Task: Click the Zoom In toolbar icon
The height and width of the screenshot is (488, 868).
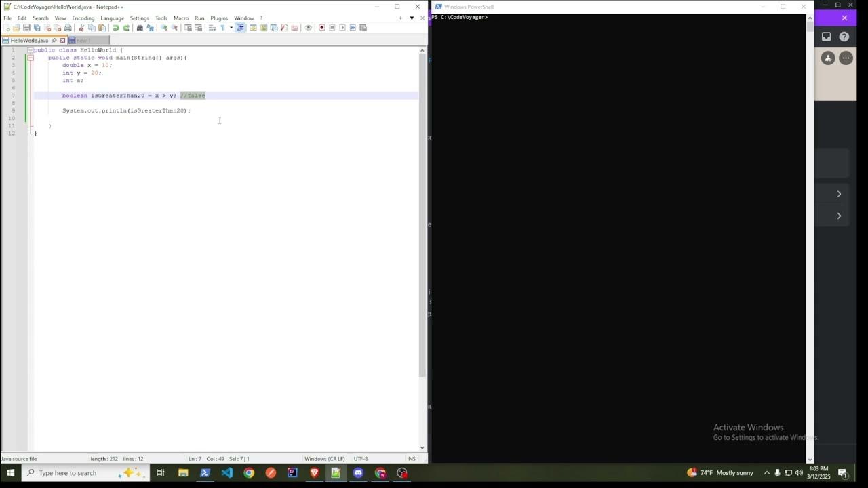Action: point(164,28)
